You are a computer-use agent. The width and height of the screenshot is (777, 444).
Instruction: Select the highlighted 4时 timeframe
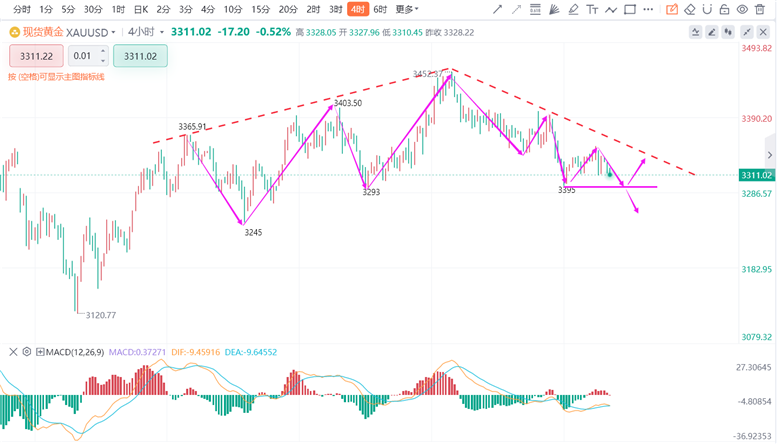tap(358, 9)
